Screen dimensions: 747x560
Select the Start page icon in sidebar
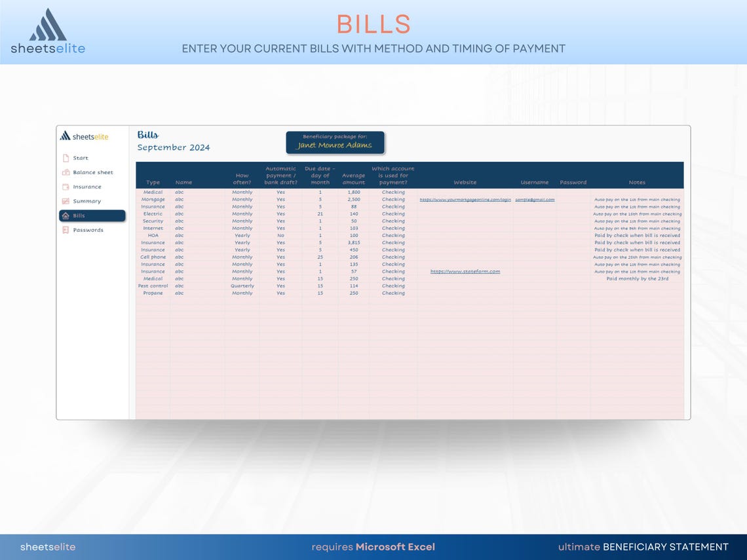[x=66, y=158]
